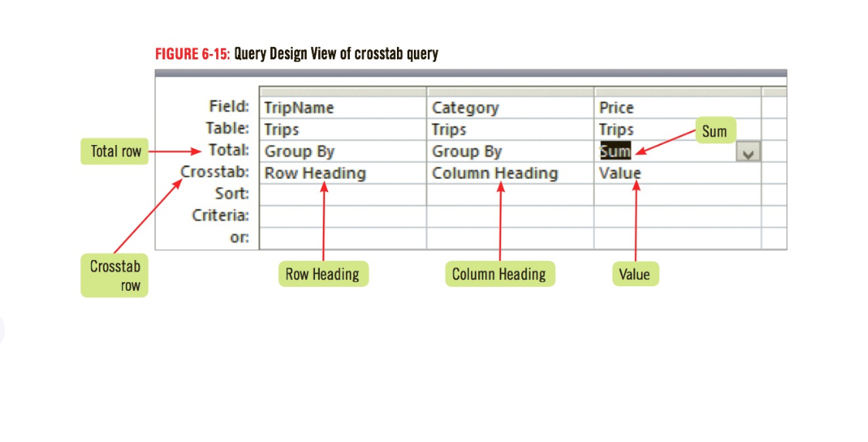The height and width of the screenshot is (442, 868).
Task: Click the Value crosstab cell under Price
Action: point(677,173)
